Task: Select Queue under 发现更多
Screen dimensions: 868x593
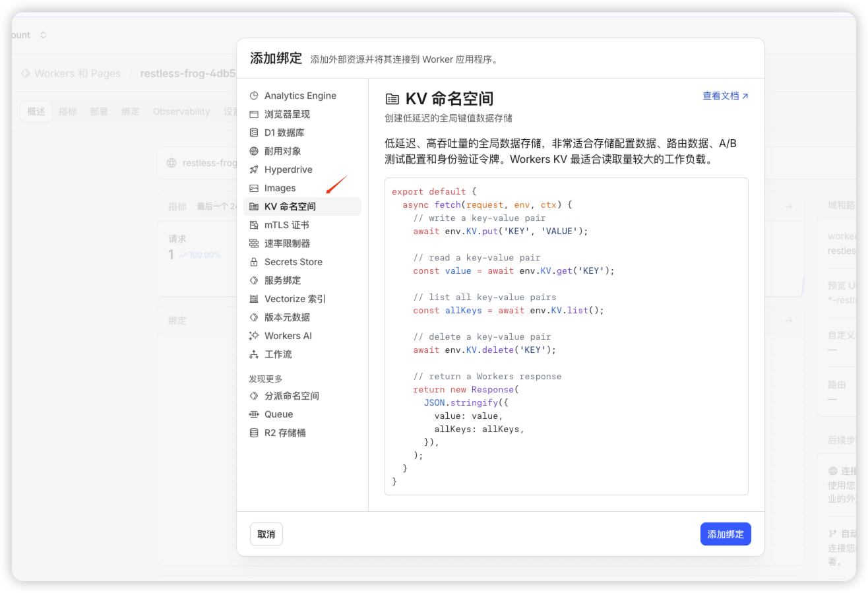Action: [x=278, y=414]
